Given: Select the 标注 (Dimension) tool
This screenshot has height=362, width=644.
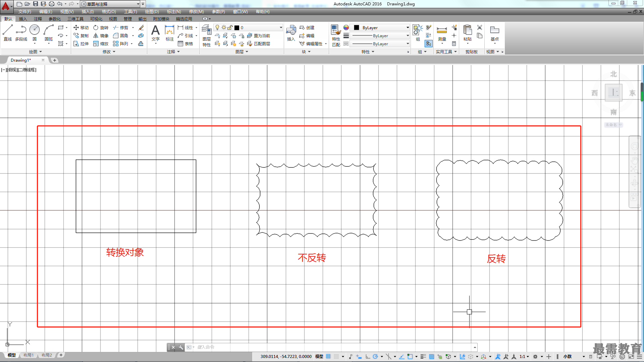Looking at the screenshot, I should click(170, 33).
